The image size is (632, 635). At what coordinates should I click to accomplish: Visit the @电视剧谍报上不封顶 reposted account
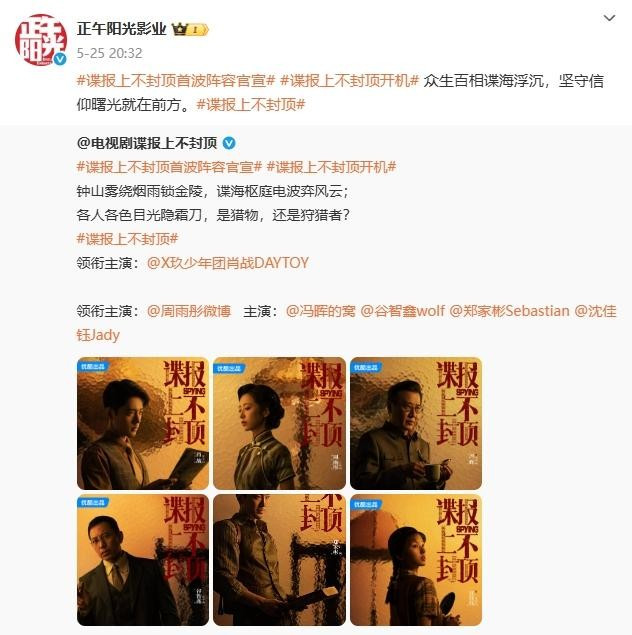pyautogui.click(x=147, y=143)
